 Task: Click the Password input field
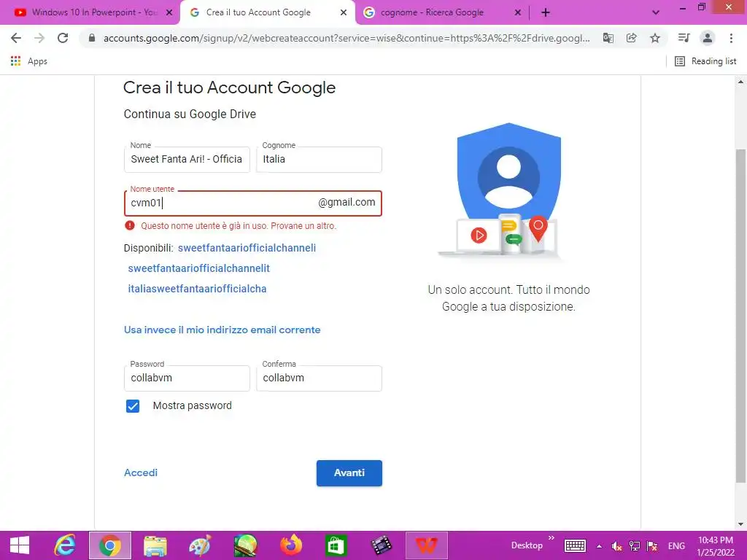coord(187,378)
